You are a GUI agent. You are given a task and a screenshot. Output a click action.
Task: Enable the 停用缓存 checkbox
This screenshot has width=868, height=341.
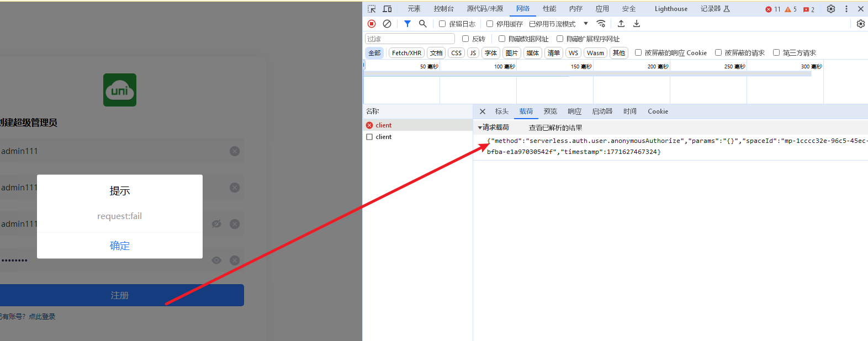pyautogui.click(x=490, y=24)
